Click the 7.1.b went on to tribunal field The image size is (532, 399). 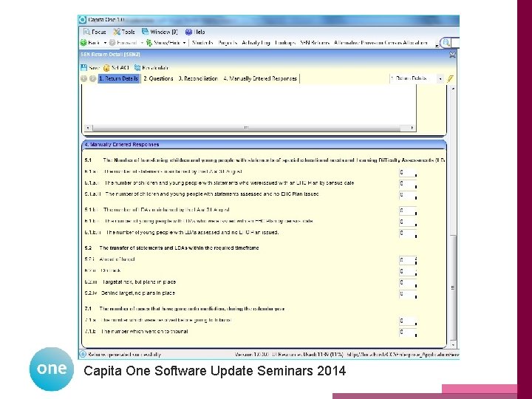[x=407, y=332]
